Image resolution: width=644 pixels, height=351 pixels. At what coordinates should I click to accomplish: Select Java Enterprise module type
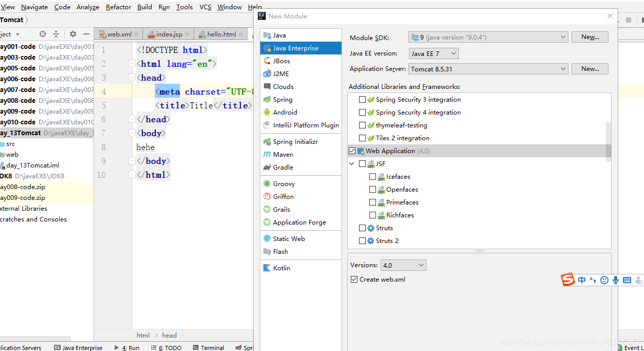(x=300, y=48)
